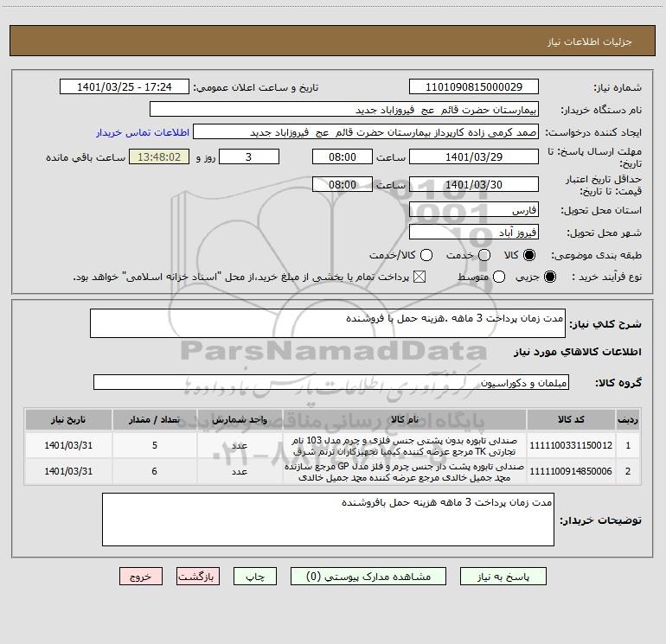
Task: Click the شماره نیاز label
Action: point(618,88)
